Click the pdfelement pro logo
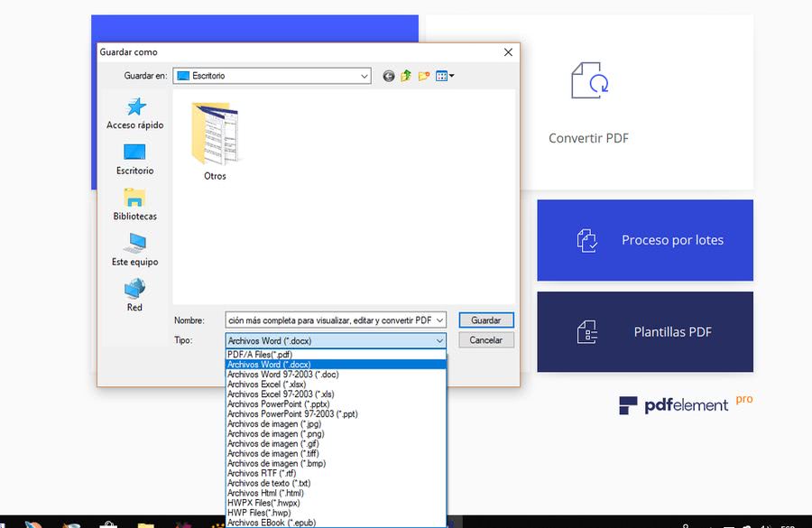812x528 pixels. [686, 404]
